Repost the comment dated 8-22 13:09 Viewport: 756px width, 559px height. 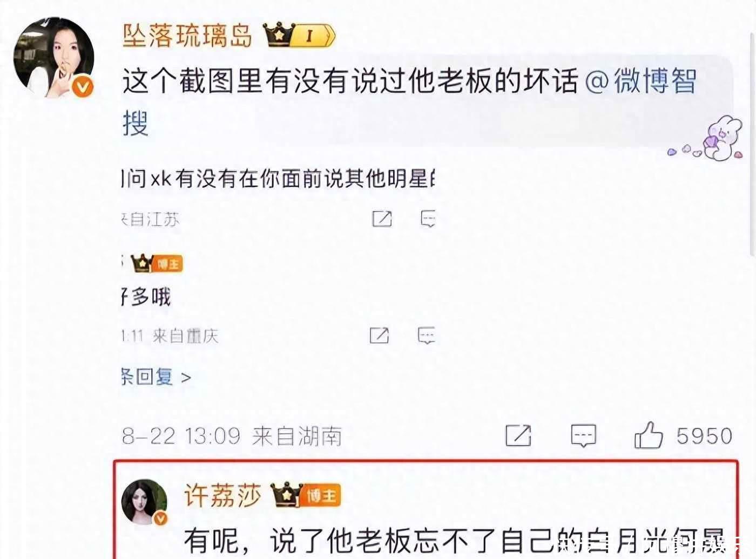coord(518,435)
